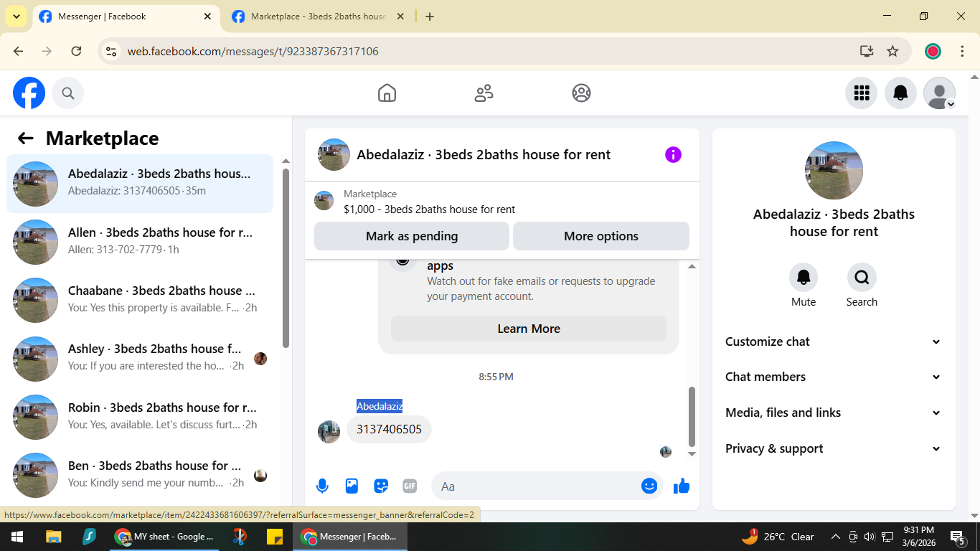The height and width of the screenshot is (551, 980).
Task: Open the Facebook search icon
Action: (68, 93)
